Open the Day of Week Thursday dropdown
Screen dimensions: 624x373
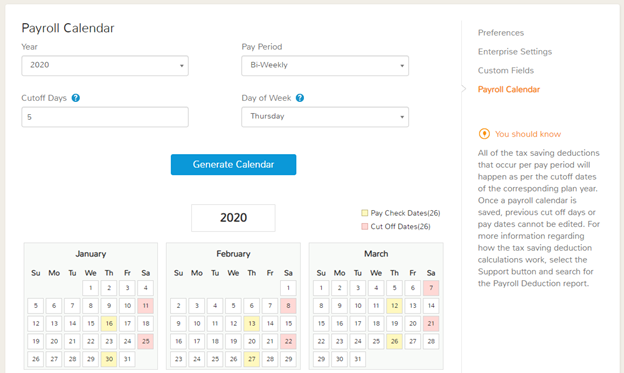click(325, 117)
